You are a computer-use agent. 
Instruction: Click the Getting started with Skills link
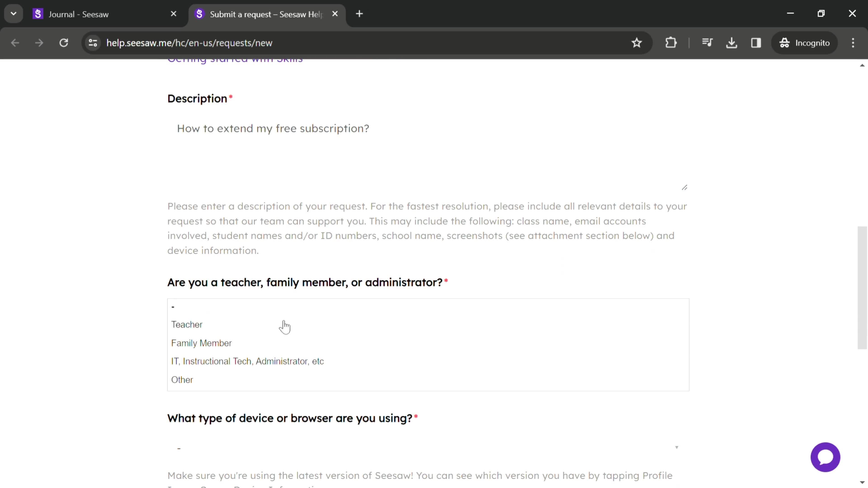[x=236, y=58]
